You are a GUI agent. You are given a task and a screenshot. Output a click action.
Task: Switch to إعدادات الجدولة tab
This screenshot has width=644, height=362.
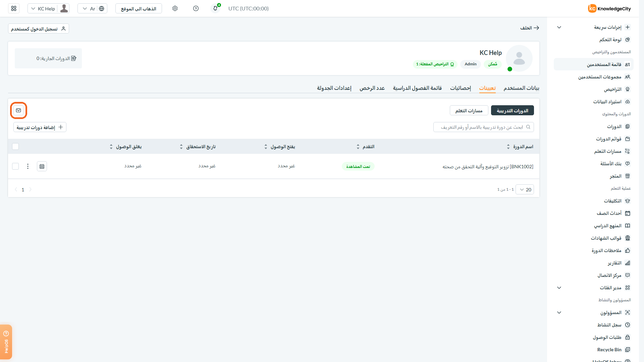coord(334,88)
